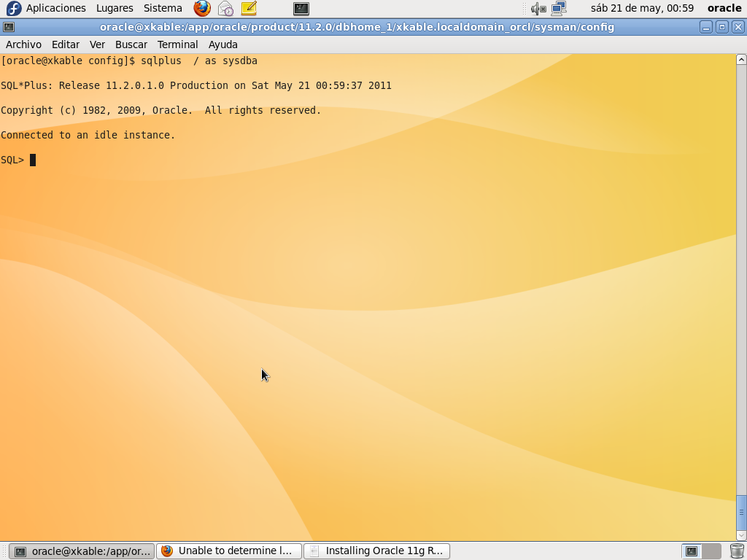Image resolution: width=747 pixels, height=560 pixels.
Task: Open the Archivo menu in terminal
Action: [23, 44]
